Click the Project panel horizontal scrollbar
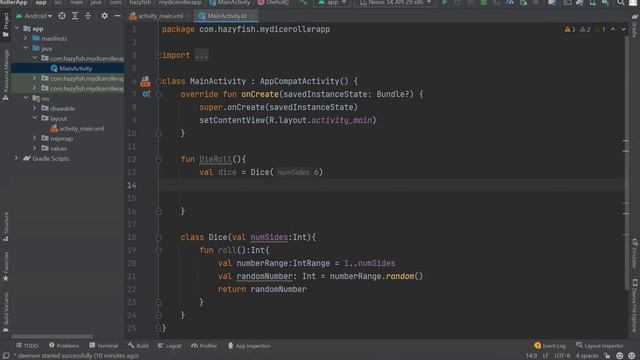Image resolution: width=640 pixels, height=360 pixels. (52, 337)
